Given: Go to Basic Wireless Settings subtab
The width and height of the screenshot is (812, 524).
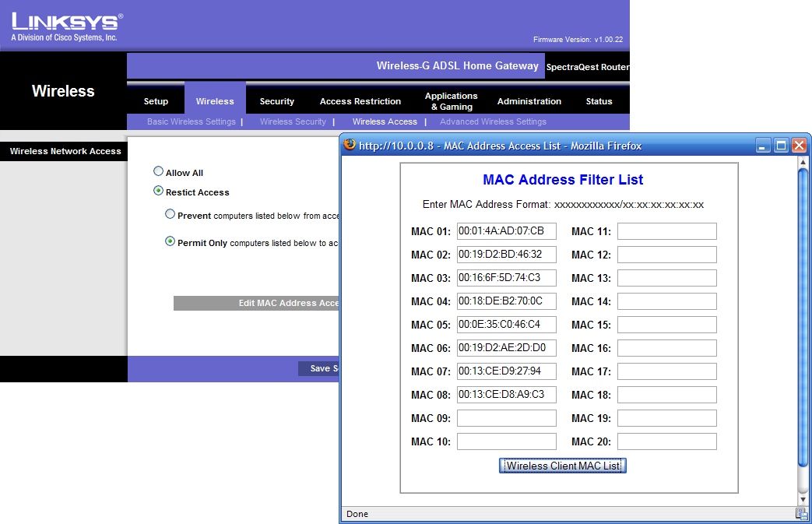Looking at the screenshot, I should 191,121.
